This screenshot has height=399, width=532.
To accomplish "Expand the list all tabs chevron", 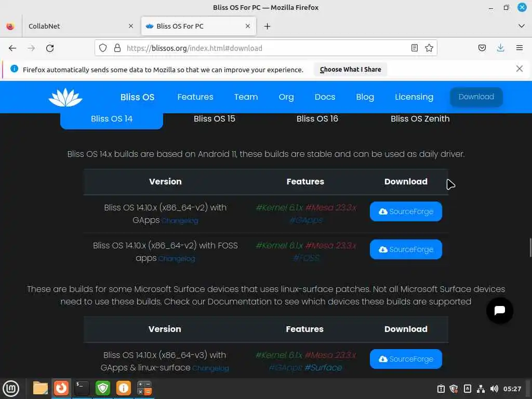I will tap(522, 26).
